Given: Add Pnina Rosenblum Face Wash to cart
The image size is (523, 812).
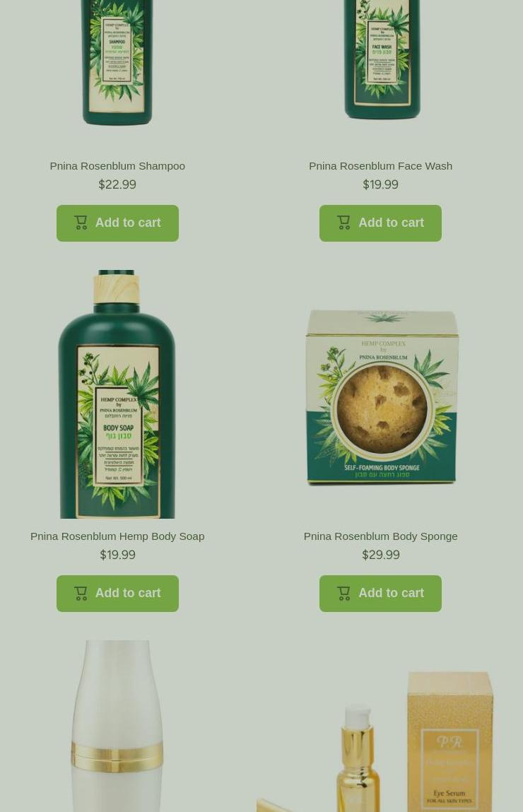Looking at the screenshot, I should tap(381, 223).
